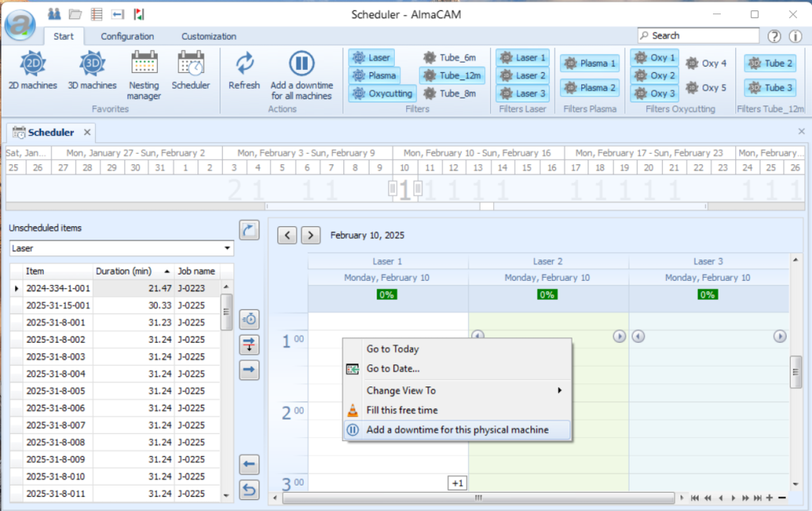Screen dimensions: 812x511
Task: Toggle the Oxycutting filter
Action: [382, 93]
